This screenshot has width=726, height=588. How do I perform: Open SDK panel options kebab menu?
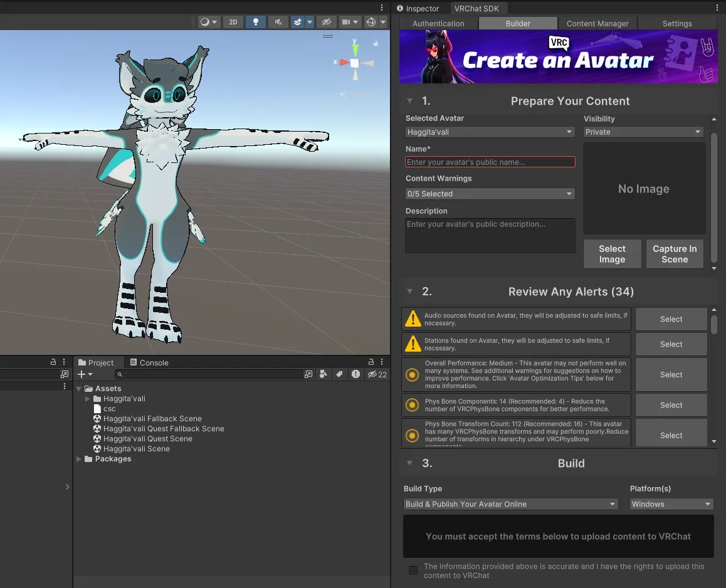click(x=717, y=8)
